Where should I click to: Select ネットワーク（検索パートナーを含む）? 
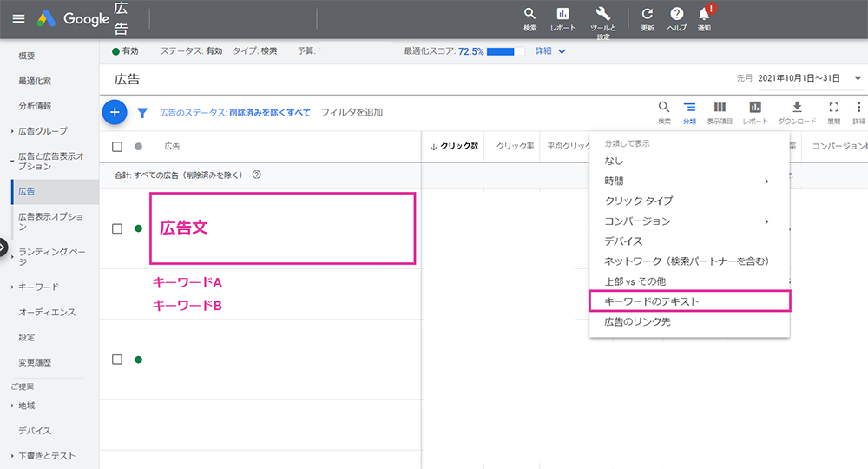[x=689, y=261]
